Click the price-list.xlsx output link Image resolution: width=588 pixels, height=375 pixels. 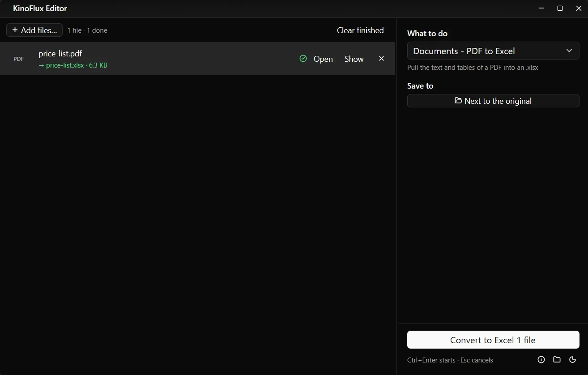point(65,65)
